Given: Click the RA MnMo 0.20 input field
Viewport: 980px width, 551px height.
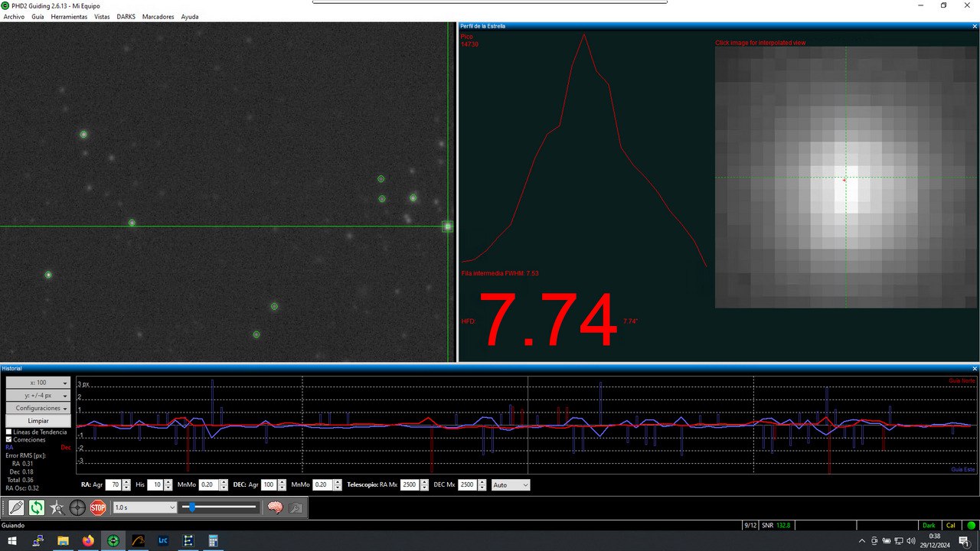Looking at the screenshot, I should (x=209, y=485).
